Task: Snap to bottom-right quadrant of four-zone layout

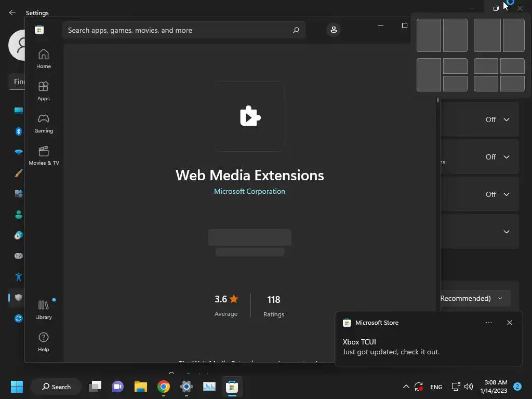Action: click(x=512, y=84)
